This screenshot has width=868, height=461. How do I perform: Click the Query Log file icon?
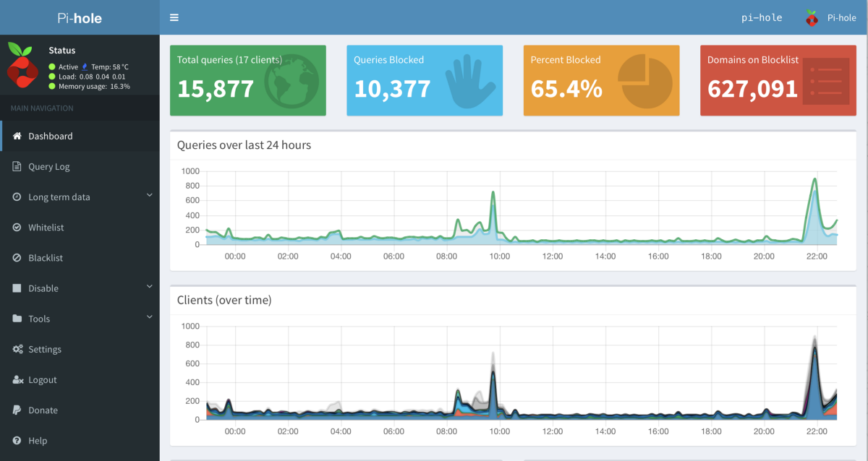pos(17,166)
